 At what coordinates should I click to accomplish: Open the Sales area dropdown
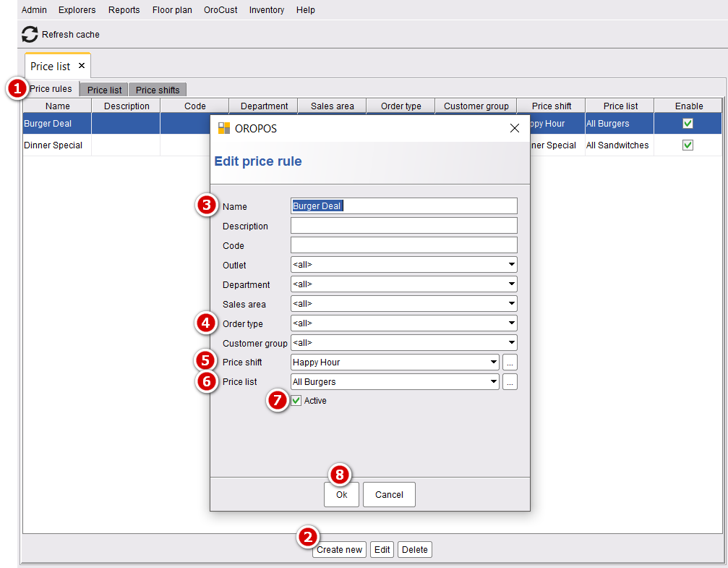pos(404,303)
